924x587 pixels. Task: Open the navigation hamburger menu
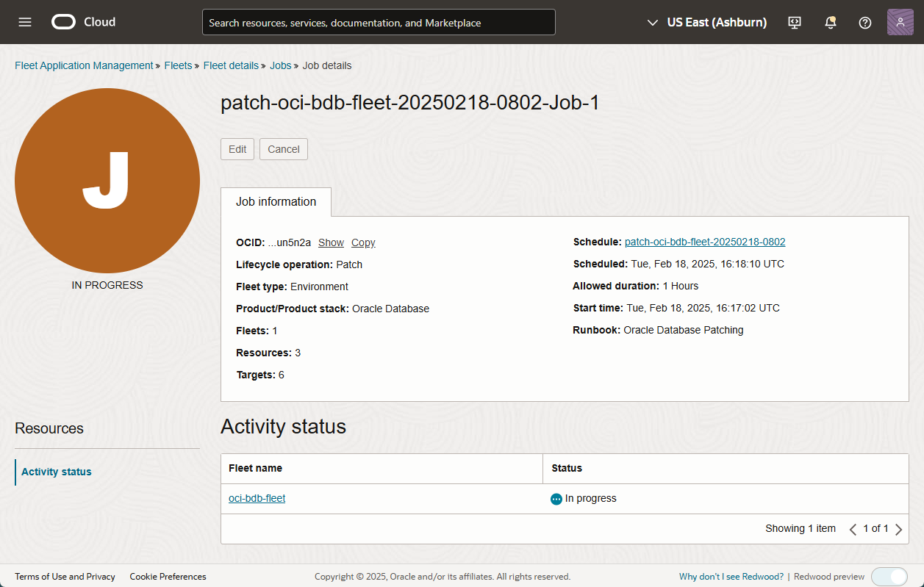point(24,21)
